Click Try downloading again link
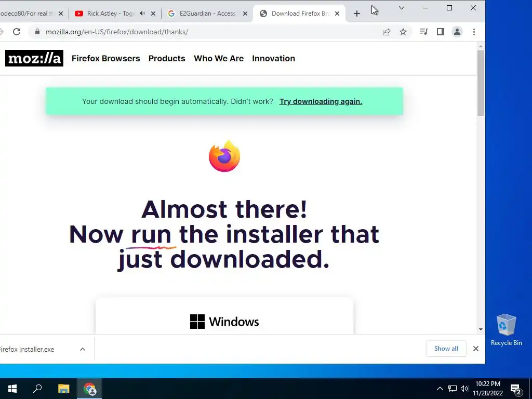Image resolution: width=532 pixels, height=399 pixels. pos(321,101)
